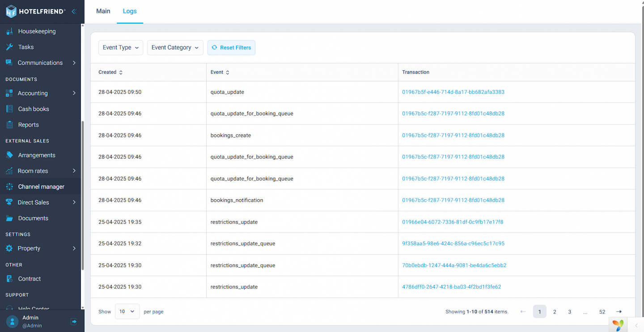Click the ellipsis pagination item
This screenshot has height=332, width=644.
pyautogui.click(x=585, y=312)
